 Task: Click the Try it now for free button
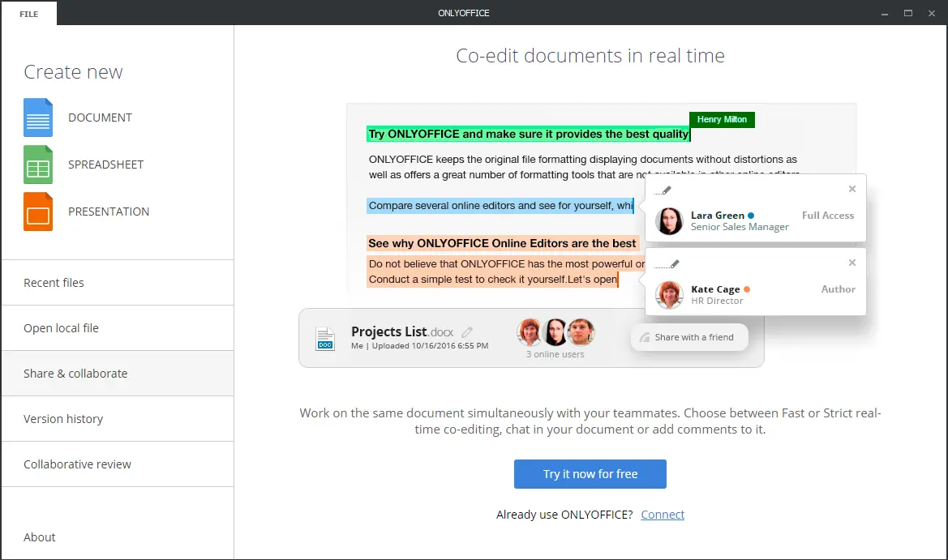[x=590, y=474]
